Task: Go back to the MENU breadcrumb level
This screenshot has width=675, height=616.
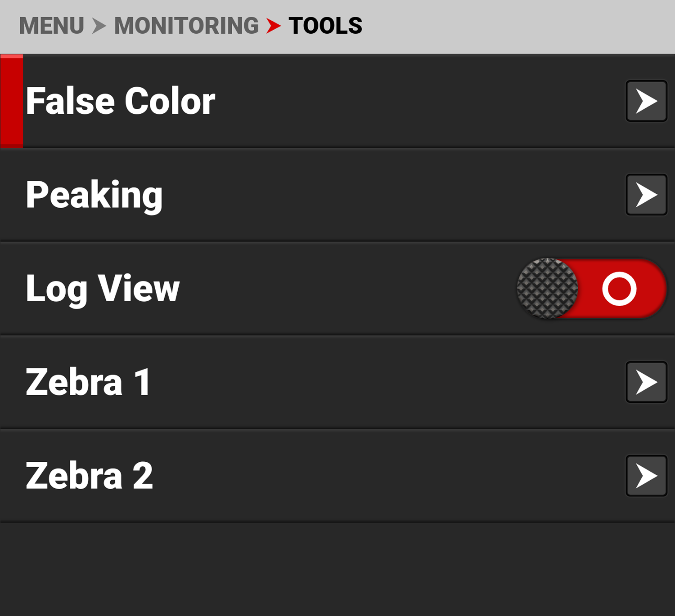Action: tap(52, 26)
